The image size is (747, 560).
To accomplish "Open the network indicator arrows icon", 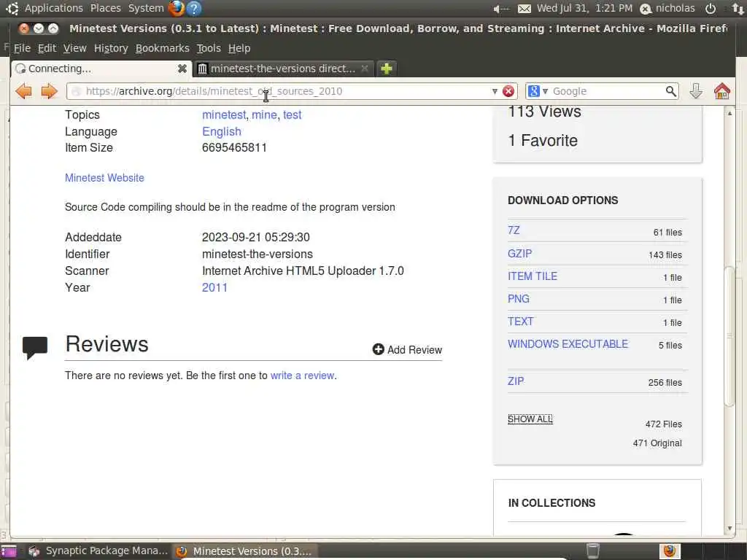I will 738,8.
